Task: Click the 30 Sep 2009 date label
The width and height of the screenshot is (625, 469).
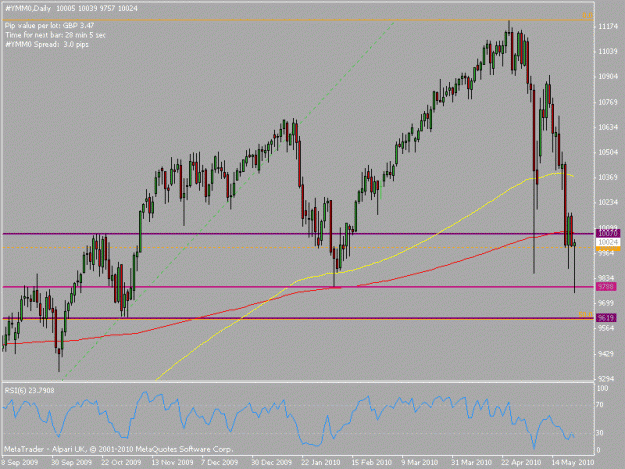Action: click(71, 462)
